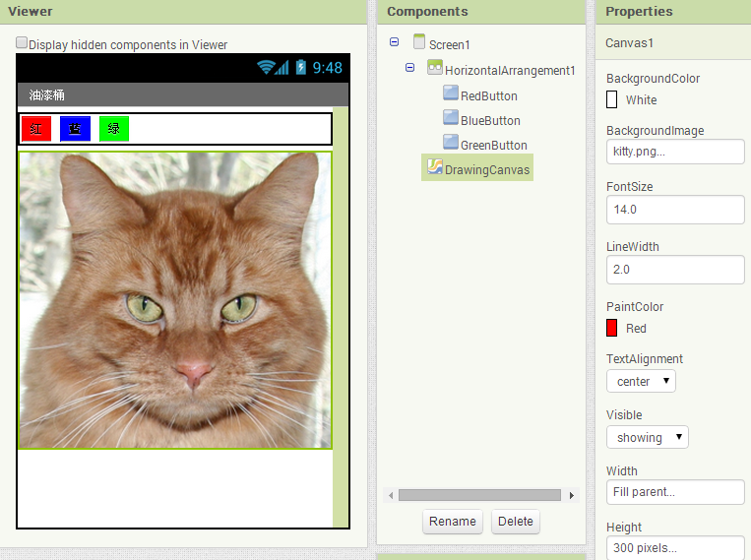The width and height of the screenshot is (751, 560).
Task: Click the red PaintColor swatch
Action: tap(612, 328)
